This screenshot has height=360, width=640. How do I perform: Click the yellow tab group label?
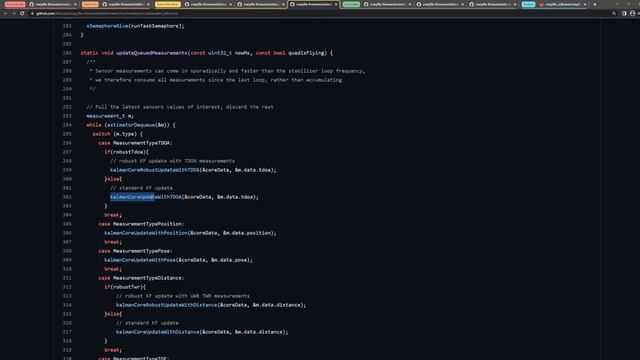click(x=168, y=4)
